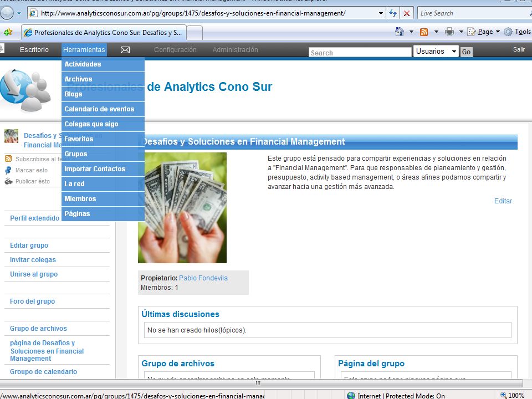This screenshot has width=532, height=399.
Task: Open the sidebar Grupo de archivos link
Action: (x=38, y=329)
